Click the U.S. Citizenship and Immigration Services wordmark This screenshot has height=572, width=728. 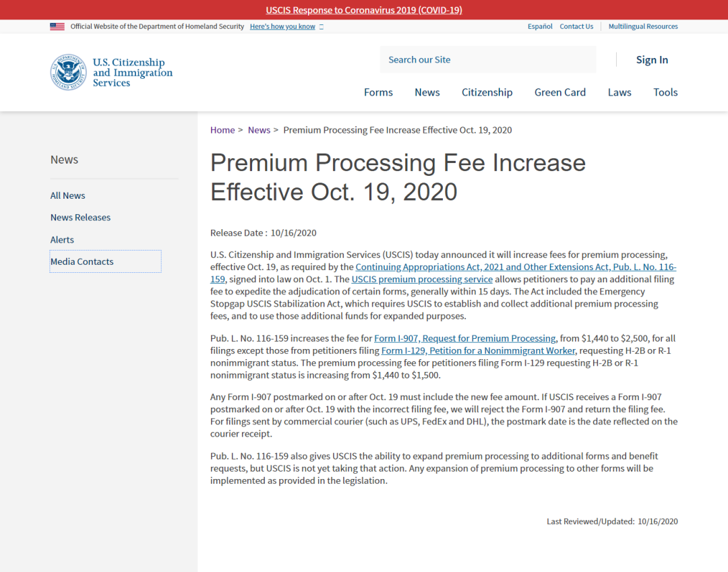coord(133,72)
